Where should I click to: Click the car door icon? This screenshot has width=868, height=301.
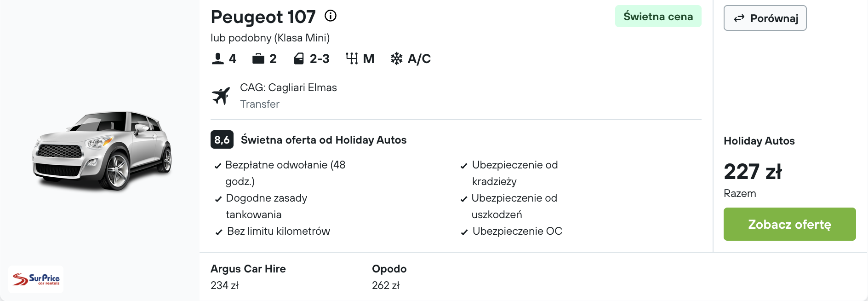[x=299, y=59]
